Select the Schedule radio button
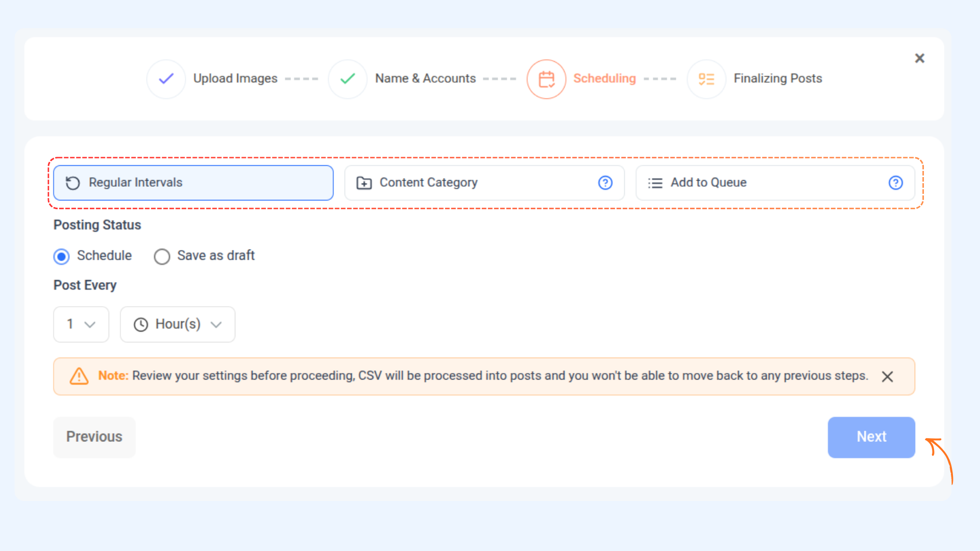Screen dimensions: 980x551 tap(62, 256)
